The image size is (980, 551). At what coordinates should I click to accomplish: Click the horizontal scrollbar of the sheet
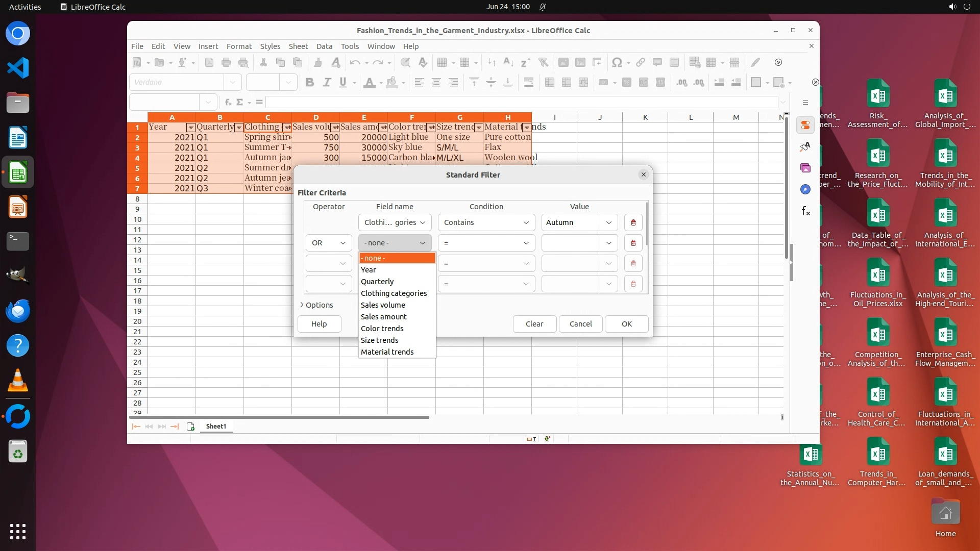coord(279,417)
